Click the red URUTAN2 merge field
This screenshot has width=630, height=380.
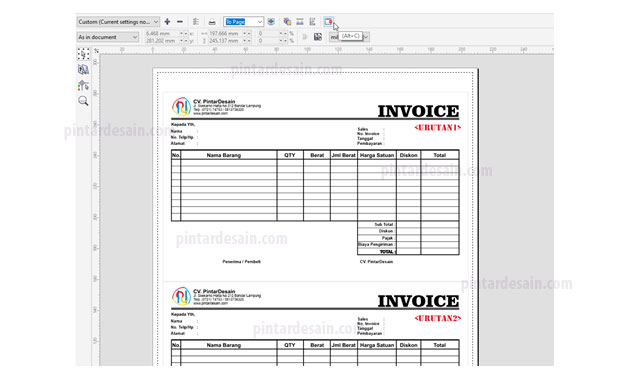point(438,318)
